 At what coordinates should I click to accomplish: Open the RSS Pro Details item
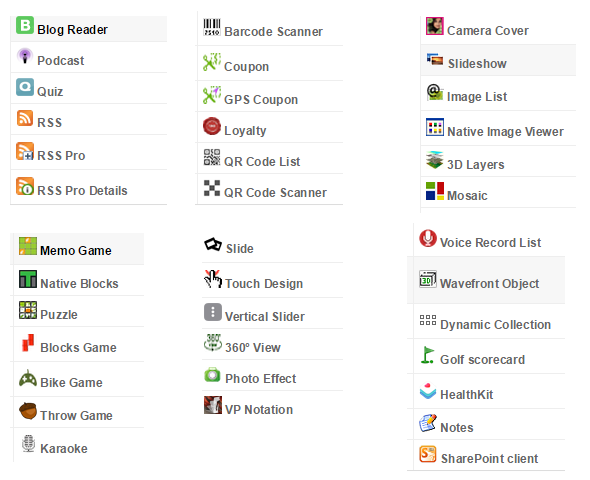[x=89, y=187]
